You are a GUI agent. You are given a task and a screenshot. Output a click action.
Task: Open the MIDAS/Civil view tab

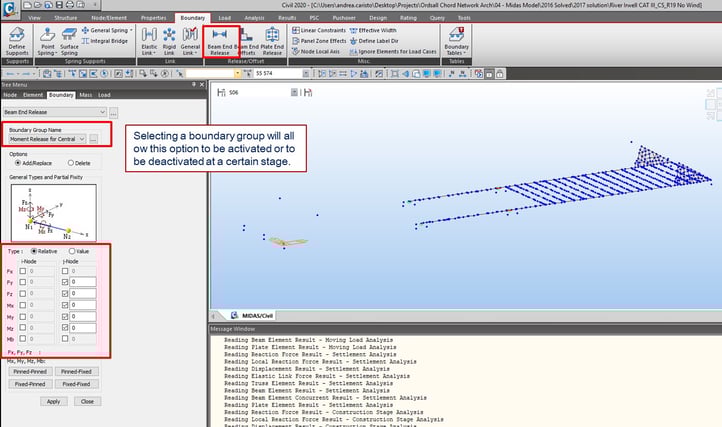252,316
